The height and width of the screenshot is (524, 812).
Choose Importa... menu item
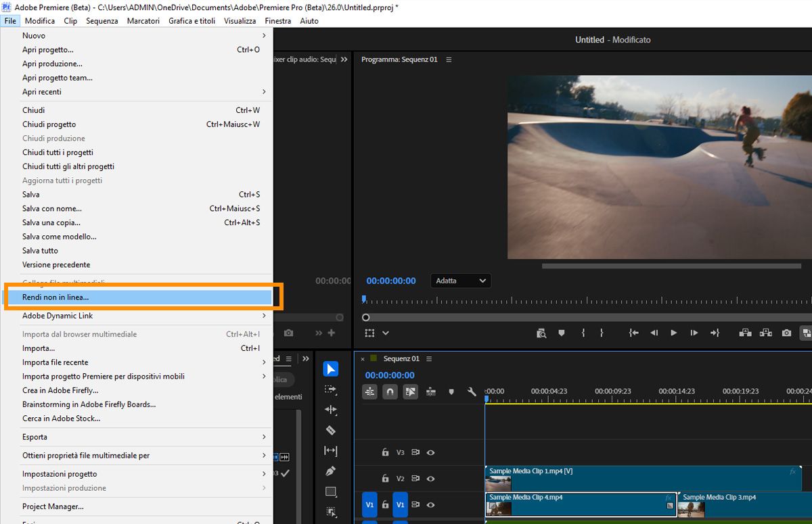click(x=135, y=348)
